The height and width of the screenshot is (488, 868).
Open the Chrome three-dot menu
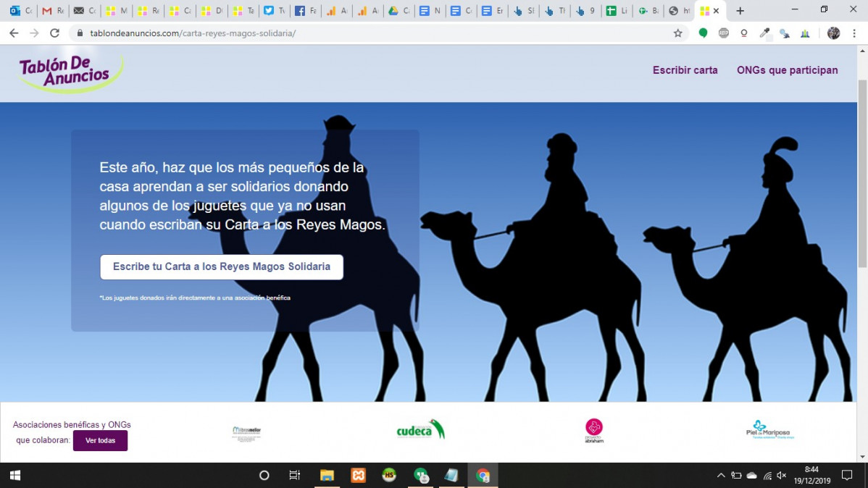click(x=854, y=33)
